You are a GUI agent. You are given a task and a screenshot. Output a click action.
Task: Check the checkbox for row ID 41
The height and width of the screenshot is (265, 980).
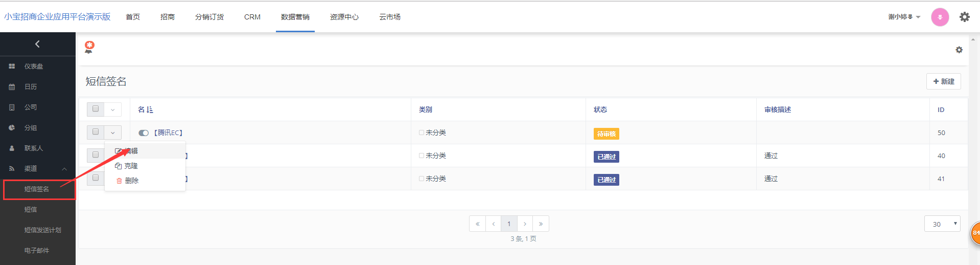coord(96,178)
